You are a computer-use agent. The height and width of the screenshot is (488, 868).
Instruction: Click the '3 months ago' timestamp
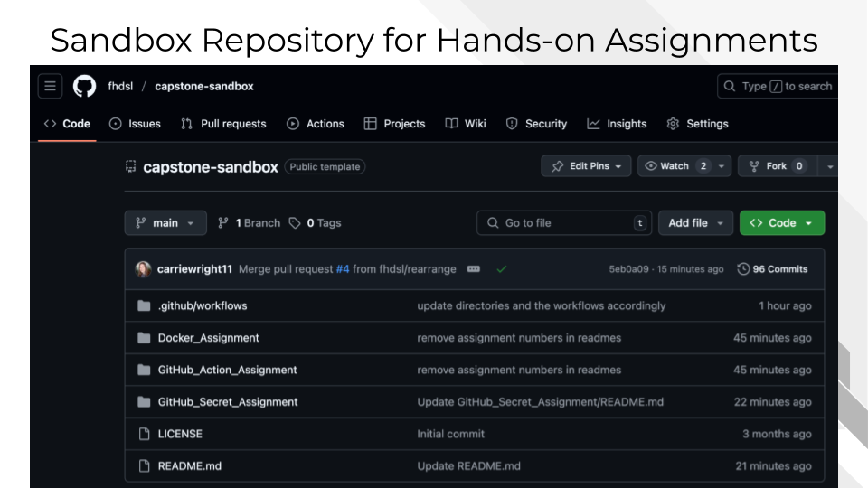pos(778,435)
